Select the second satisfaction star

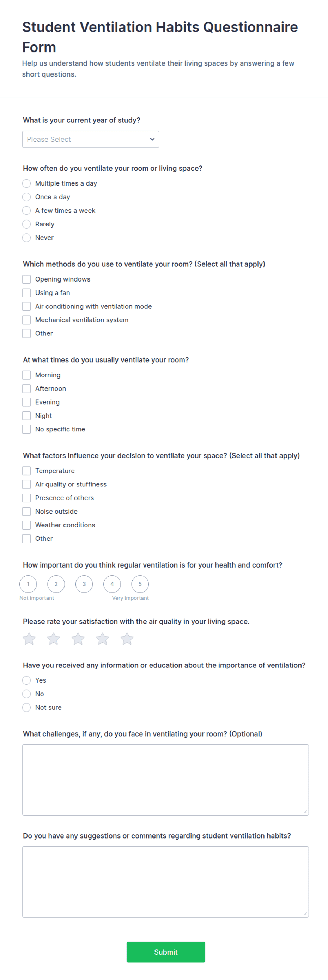pyautogui.click(x=54, y=639)
